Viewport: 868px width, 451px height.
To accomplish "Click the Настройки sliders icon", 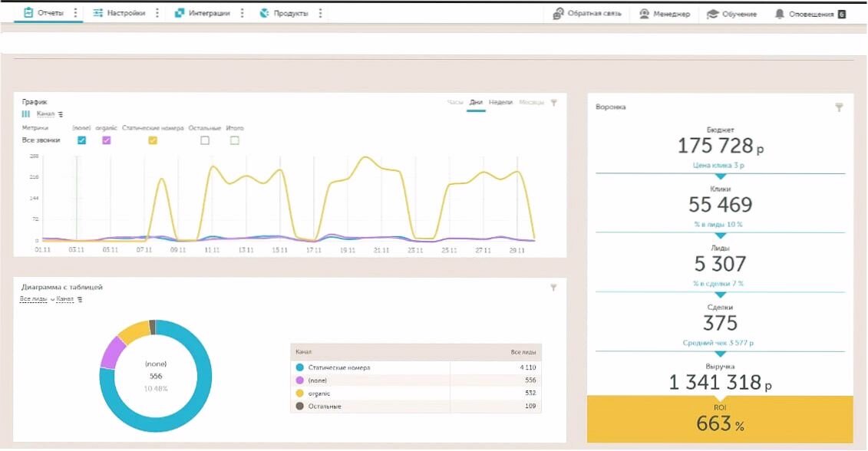I will (x=98, y=13).
